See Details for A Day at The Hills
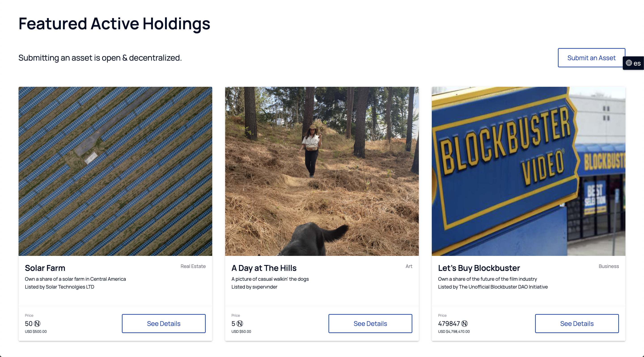This screenshot has width=644, height=357. click(x=370, y=323)
